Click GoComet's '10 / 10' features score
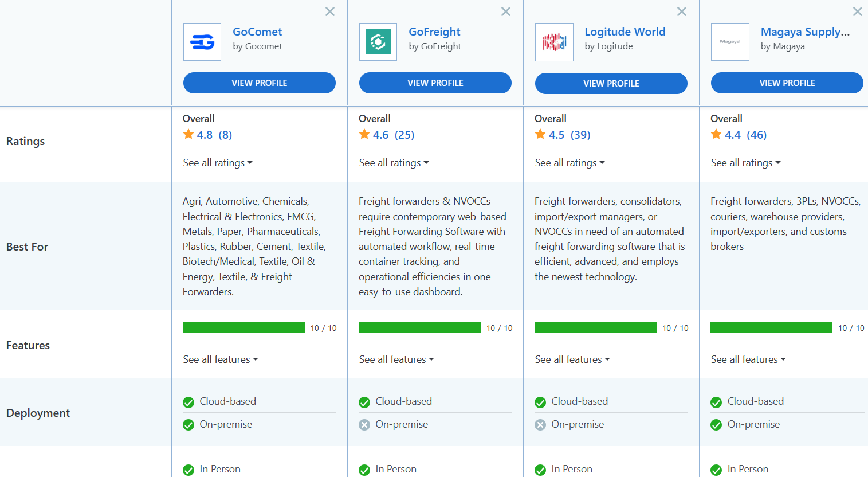The width and height of the screenshot is (868, 477). click(324, 328)
